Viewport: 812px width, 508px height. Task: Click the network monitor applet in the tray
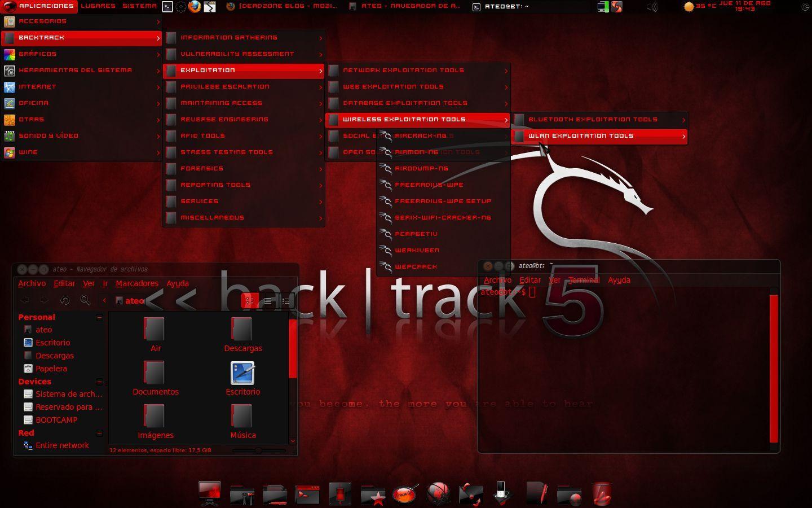coord(603,7)
